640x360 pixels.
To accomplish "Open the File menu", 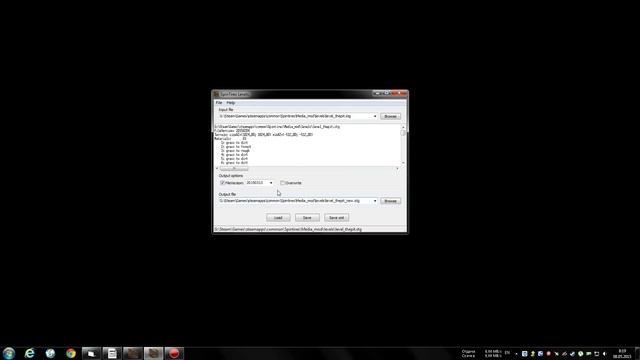I will (219, 103).
